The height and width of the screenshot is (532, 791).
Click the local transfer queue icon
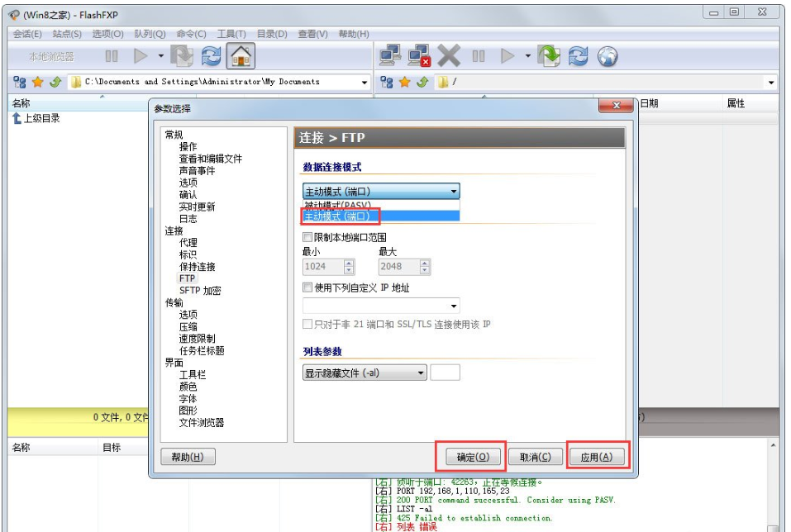(182, 56)
